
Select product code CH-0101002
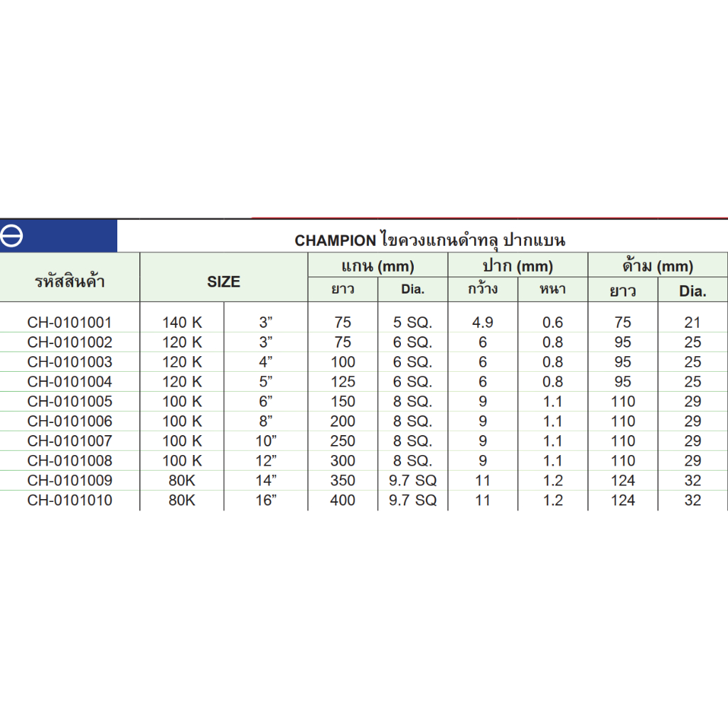coord(70,342)
